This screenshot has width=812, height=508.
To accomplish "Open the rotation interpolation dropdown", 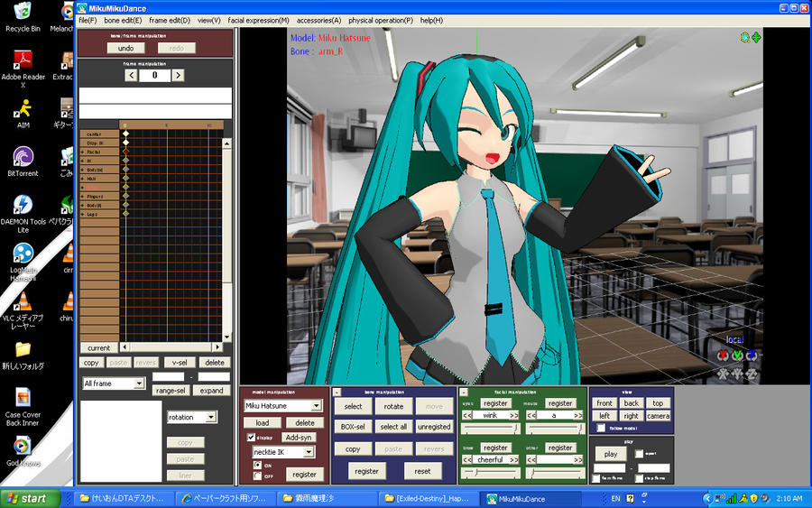I will [192, 417].
